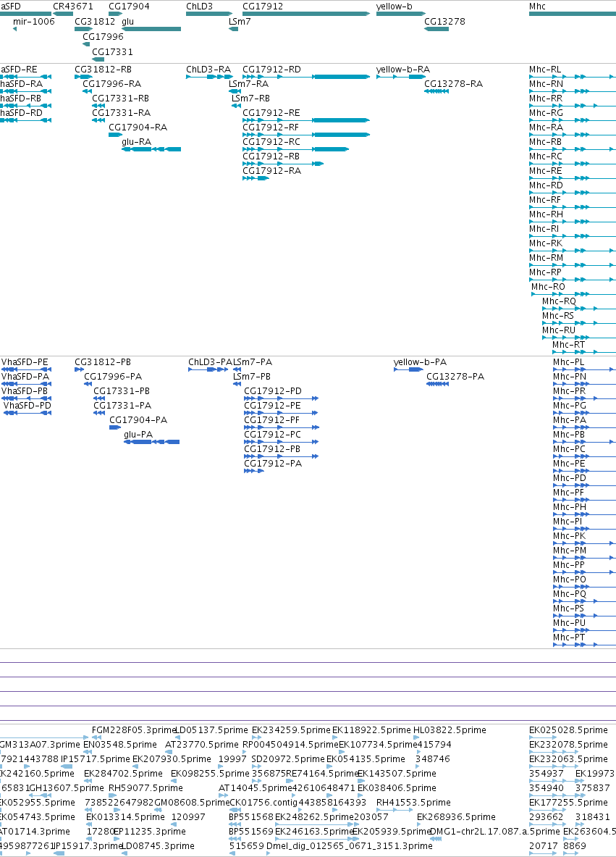Open the CG17912-RA transcript label
Viewport: 616px width, 857px height.
pos(271,171)
